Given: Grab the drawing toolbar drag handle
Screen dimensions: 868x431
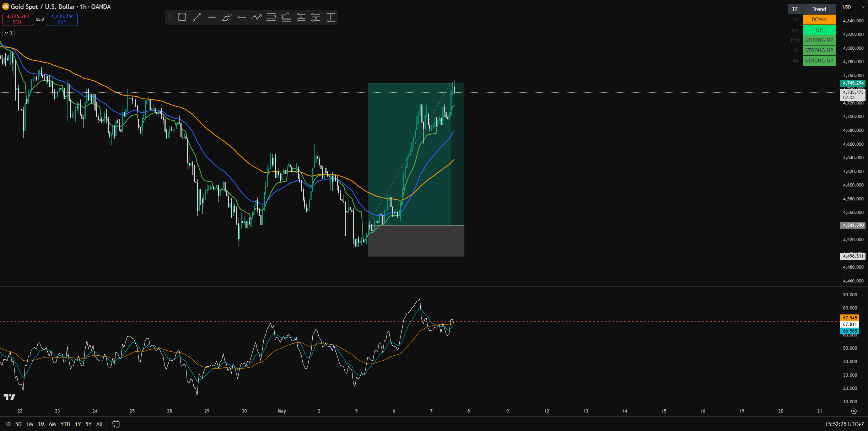Looking at the screenshot, I should pos(170,17).
